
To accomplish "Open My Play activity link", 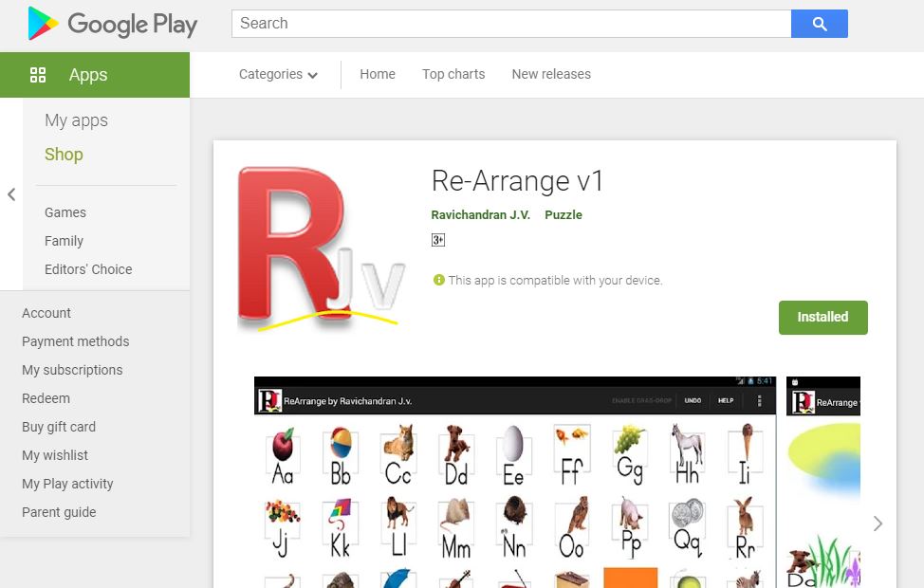I will tap(67, 484).
